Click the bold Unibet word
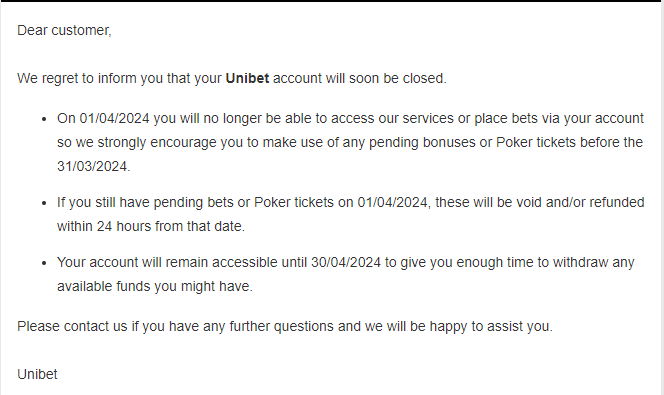 click(x=247, y=78)
